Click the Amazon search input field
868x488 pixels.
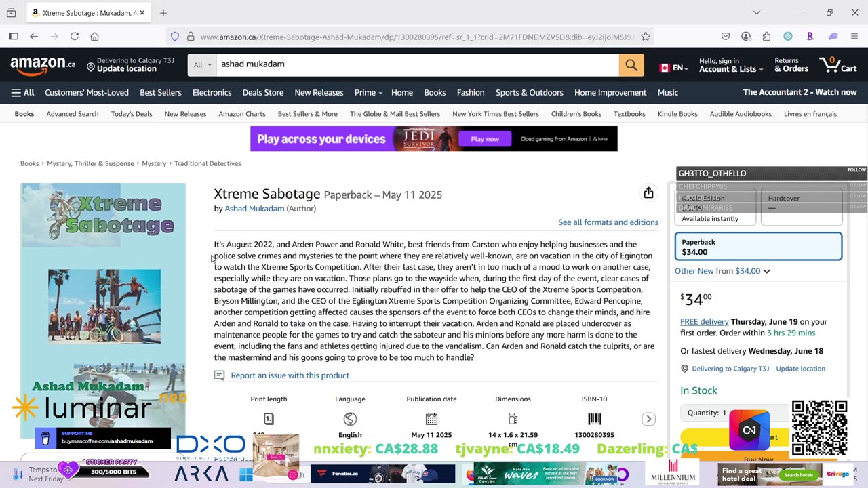tap(417, 64)
